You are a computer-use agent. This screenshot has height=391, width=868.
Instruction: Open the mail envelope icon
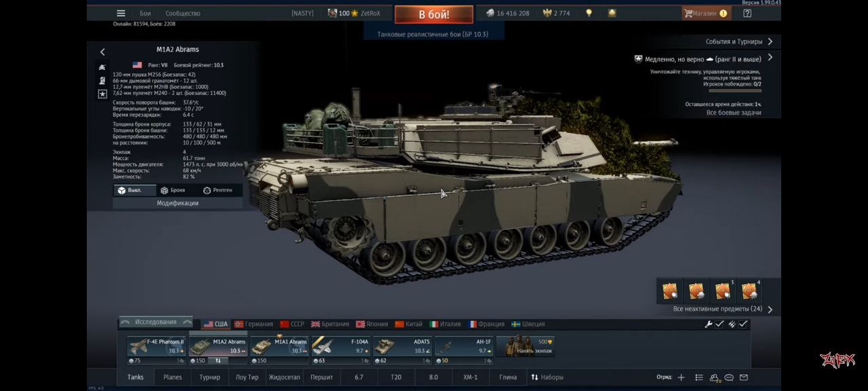(x=744, y=377)
